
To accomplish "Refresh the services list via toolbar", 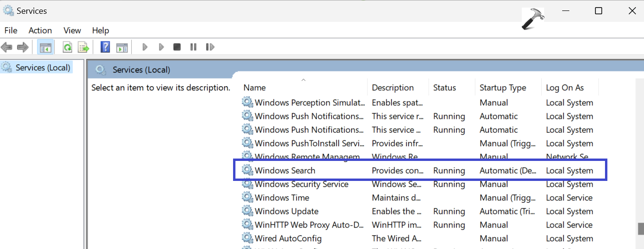I will pyautogui.click(x=68, y=47).
